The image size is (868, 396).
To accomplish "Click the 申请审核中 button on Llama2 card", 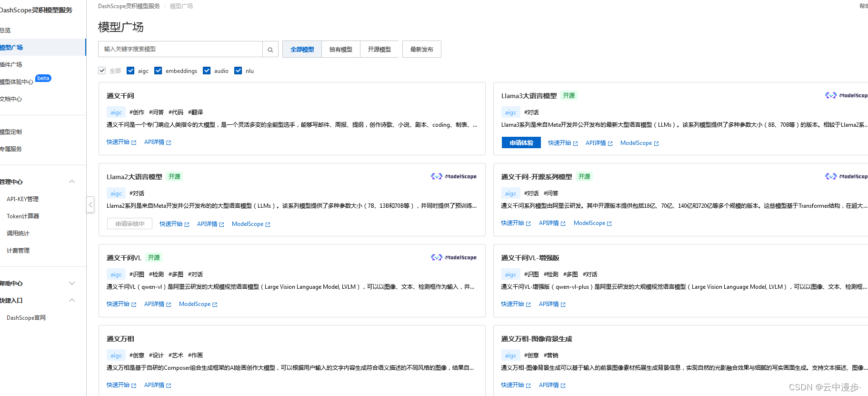I will point(130,223).
